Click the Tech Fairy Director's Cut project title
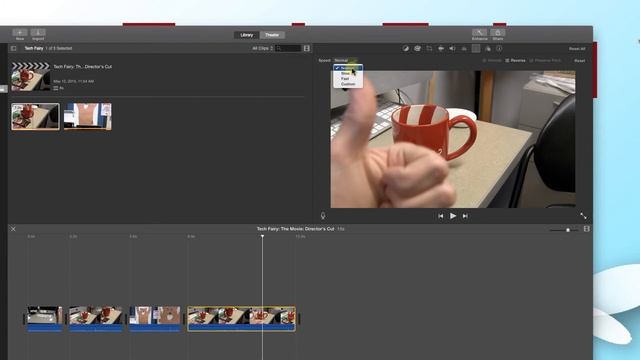Image resolution: width=640 pixels, height=360 pixels. 82,67
